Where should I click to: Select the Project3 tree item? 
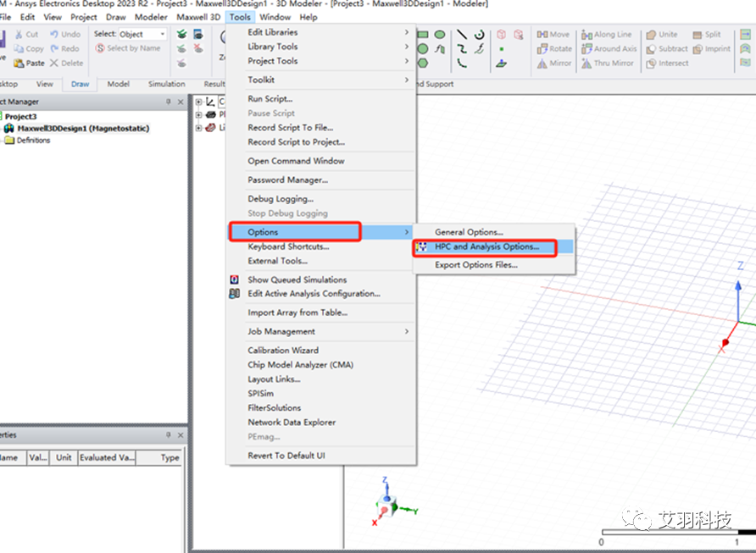click(20, 117)
